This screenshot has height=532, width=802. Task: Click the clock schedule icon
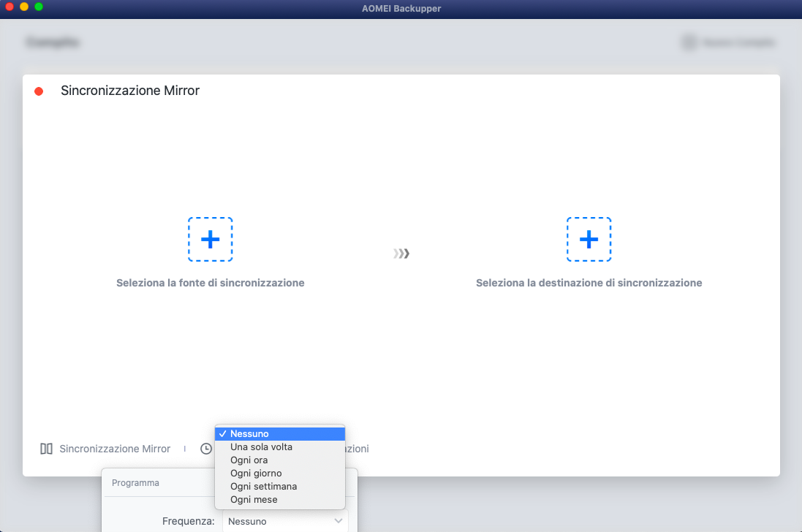(x=206, y=449)
